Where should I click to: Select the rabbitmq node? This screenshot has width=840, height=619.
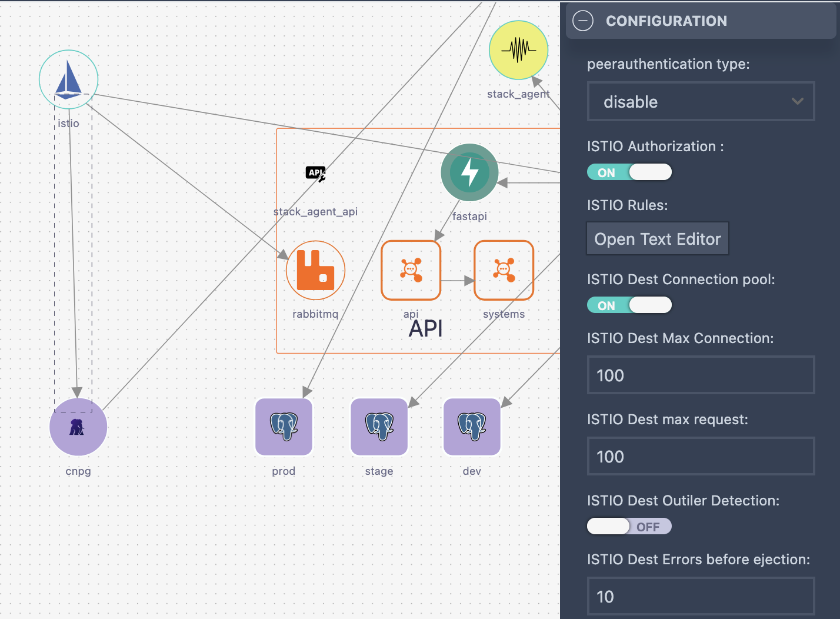pyautogui.click(x=315, y=270)
